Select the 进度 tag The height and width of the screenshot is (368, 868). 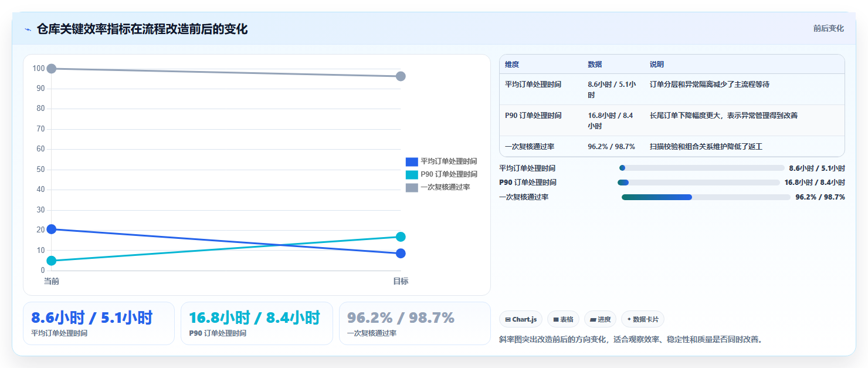pyautogui.click(x=600, y=319)
